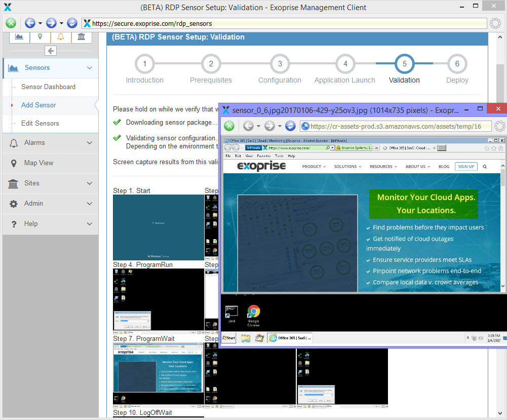The height and width of the screenshot is (420, 507).
Task: Open back history dropdown in popup window
Action: pos(258,126)
